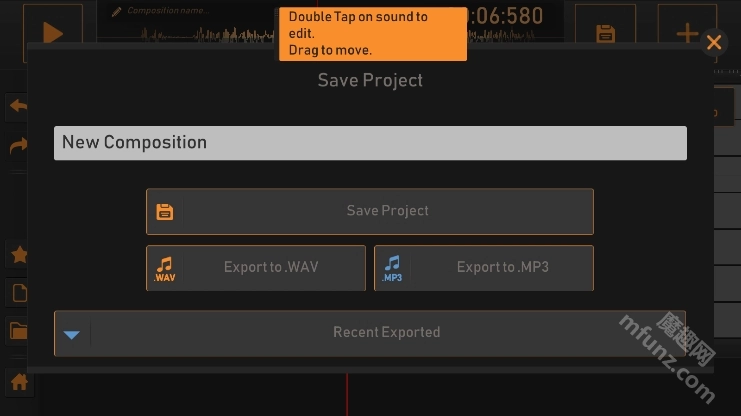Click the floppy disk icon in top toolbar
Viewport: 741px width, 416px height.
click(605, 32)
